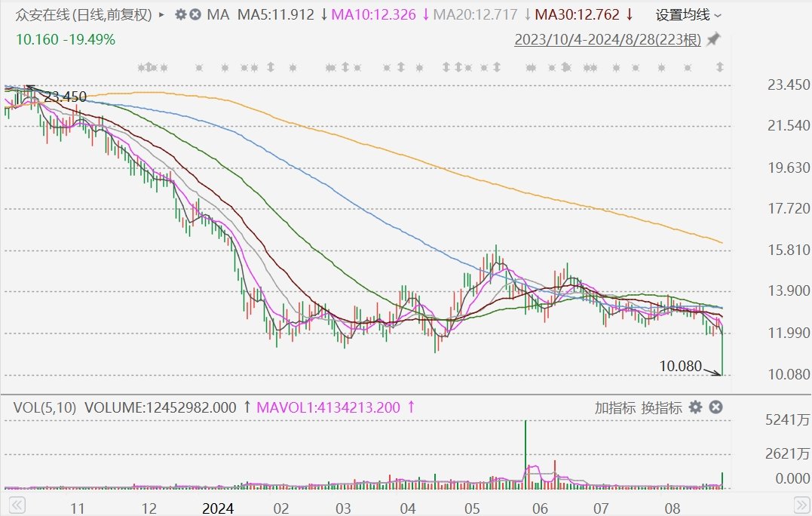This screenshot has width=812, height=516.
Task: Click the 2024 year label on time axis
Action: (x=217, y=508)
